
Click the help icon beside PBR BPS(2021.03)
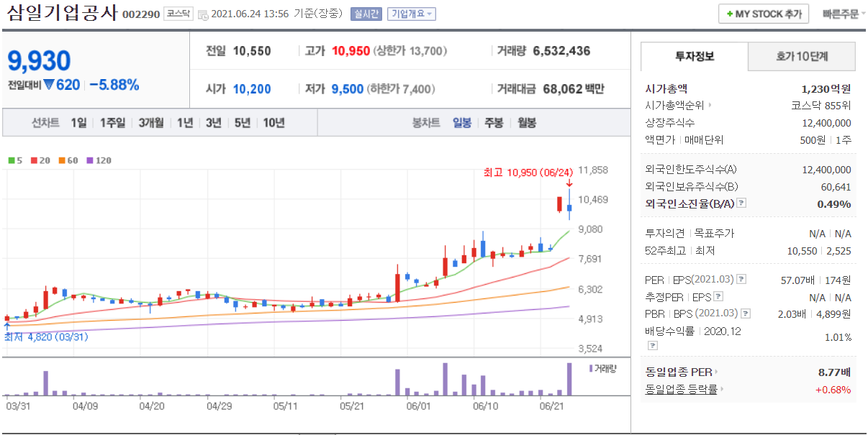(744, 313)
